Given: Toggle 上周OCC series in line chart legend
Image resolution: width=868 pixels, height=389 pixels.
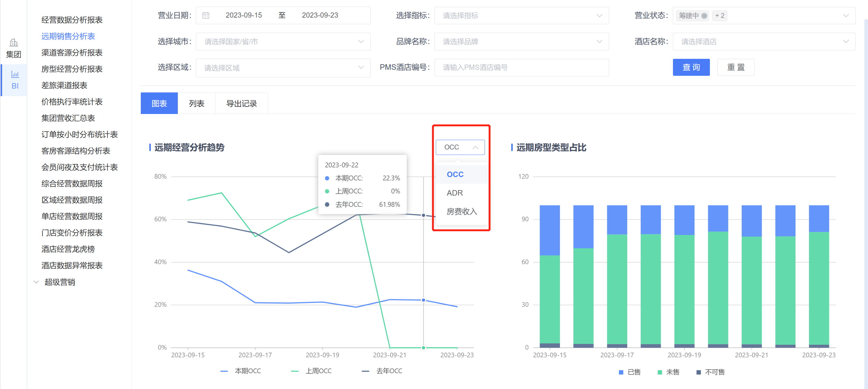Looking at the screenshot, I should (311, 371).
